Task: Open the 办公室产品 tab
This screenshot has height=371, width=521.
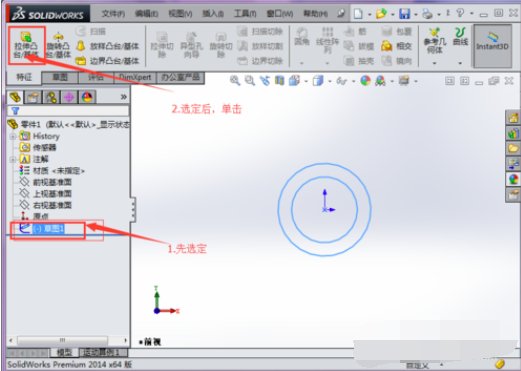Action: point(180,77)
